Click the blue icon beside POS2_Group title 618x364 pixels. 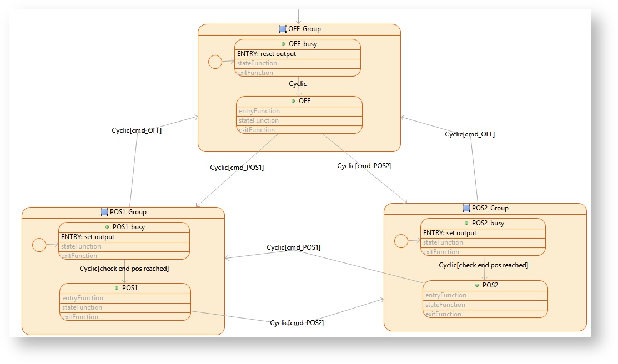466,208
